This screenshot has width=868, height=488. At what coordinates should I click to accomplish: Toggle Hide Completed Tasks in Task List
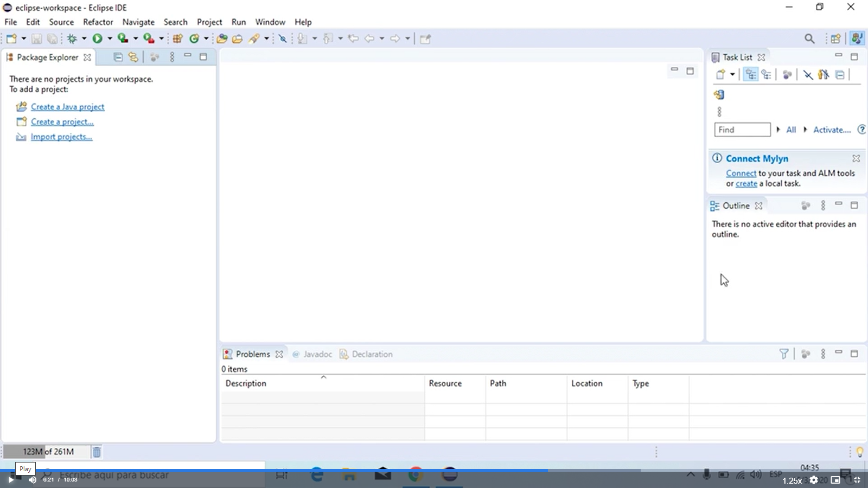[x=808, y=75]
